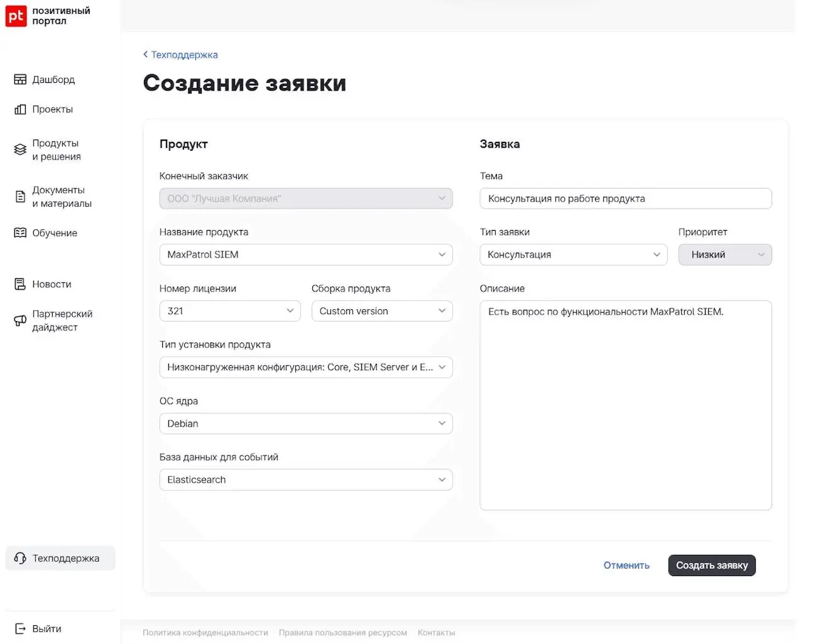Viewport: 813px width, 644px height.
Task: Click the Тема label
Action: [x=491, y=176]
